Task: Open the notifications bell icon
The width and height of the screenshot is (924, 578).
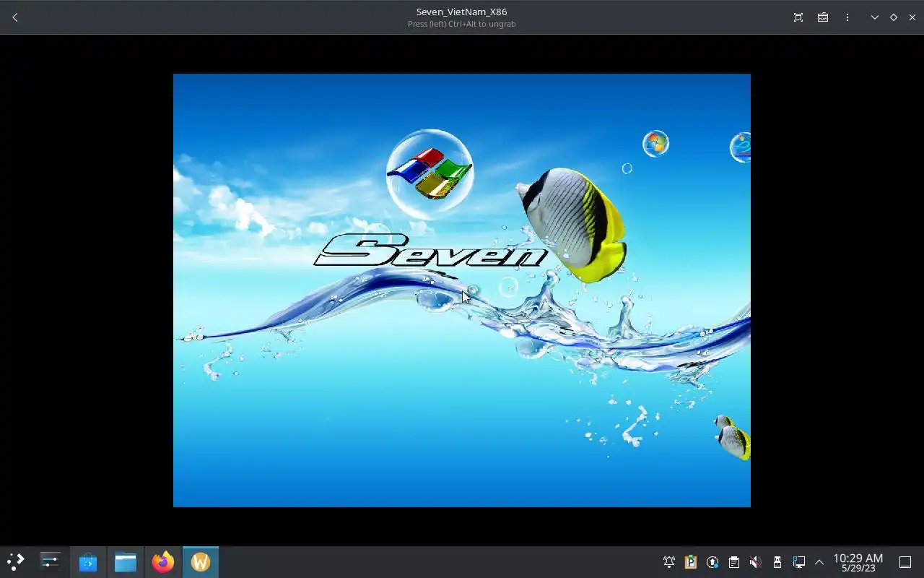Action: [x=669, y=562]
